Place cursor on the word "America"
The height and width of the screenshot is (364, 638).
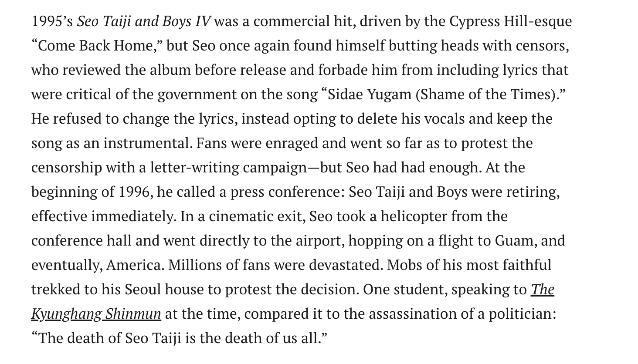click(x=133, y=265)
